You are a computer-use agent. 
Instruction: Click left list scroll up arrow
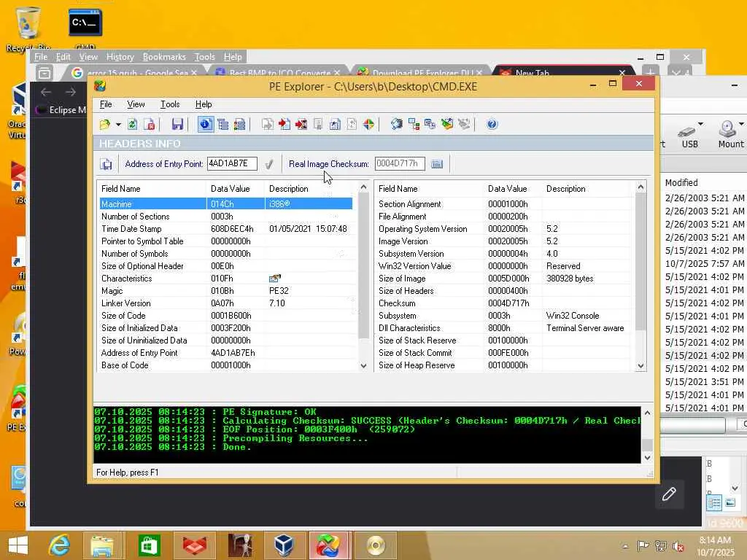[x=363, y=187]
